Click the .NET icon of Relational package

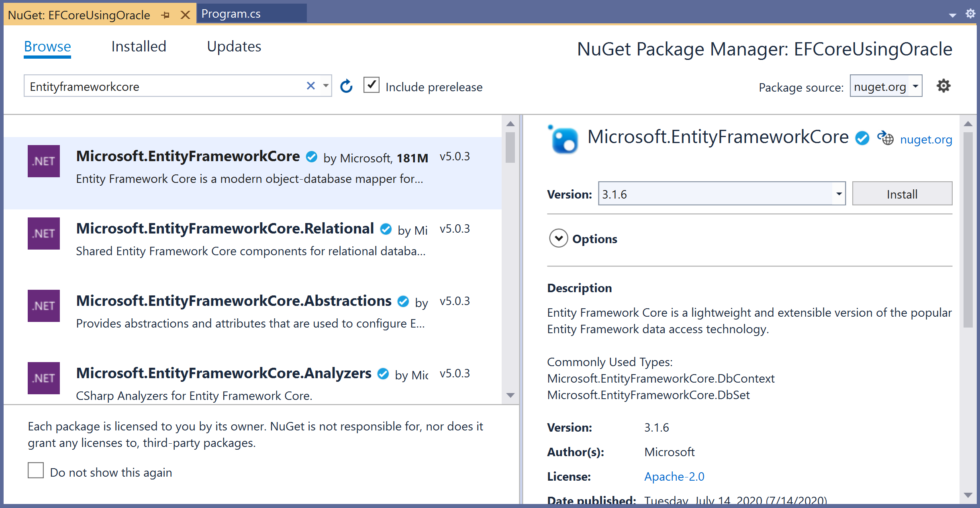tap(44, 234)
